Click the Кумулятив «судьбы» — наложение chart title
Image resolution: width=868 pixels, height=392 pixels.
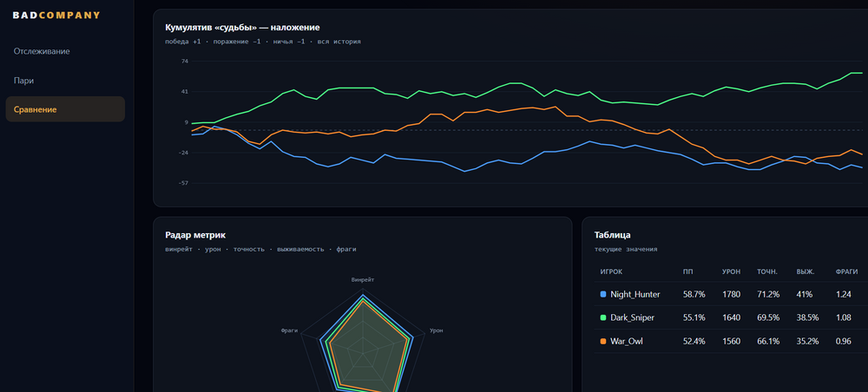pyautogui.click(x=242, y=28)
